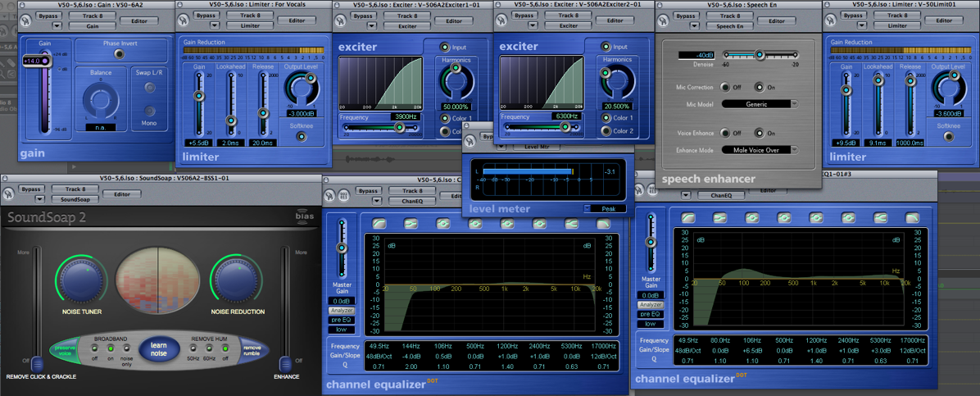This screenshot has width=980, height=396.
Task: Click Gain plugin selector in Gain header
Action: pyautogui.click(x=92, y=26)
